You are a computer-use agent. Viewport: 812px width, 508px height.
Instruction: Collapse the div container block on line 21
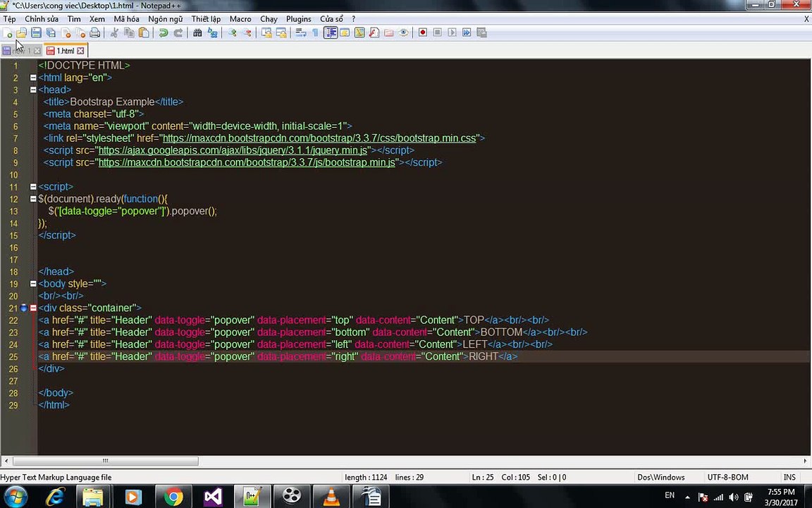click(33, 308)
